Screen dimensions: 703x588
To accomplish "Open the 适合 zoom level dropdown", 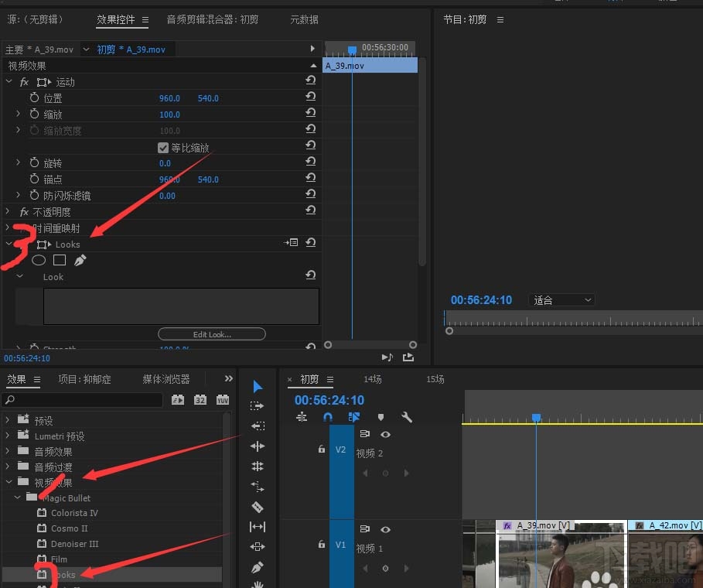I will tap(562, 300).
